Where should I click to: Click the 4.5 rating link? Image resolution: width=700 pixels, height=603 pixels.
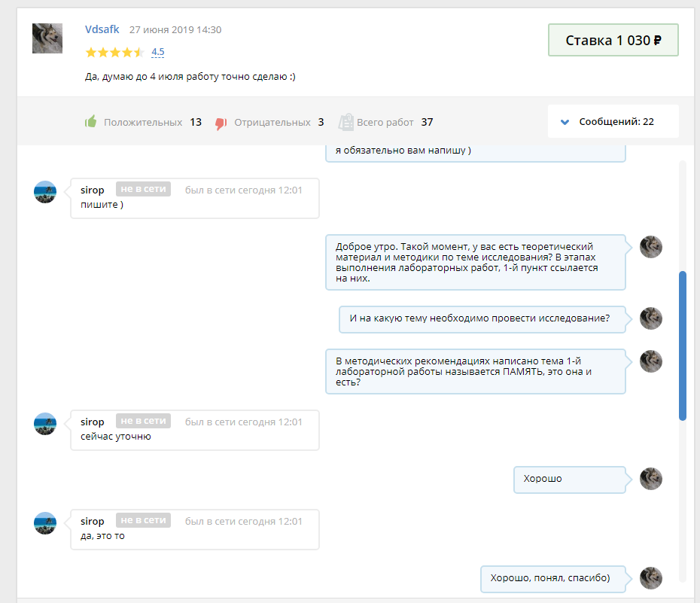[158, 53]
